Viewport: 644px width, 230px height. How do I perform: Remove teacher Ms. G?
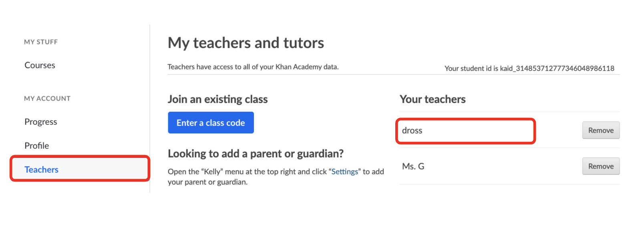[600, 166]
